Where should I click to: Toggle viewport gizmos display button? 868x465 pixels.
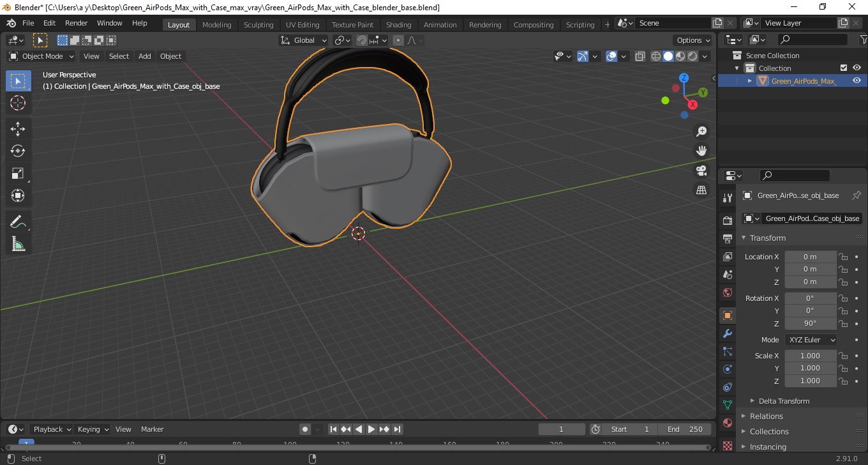(x=582, y=56)
